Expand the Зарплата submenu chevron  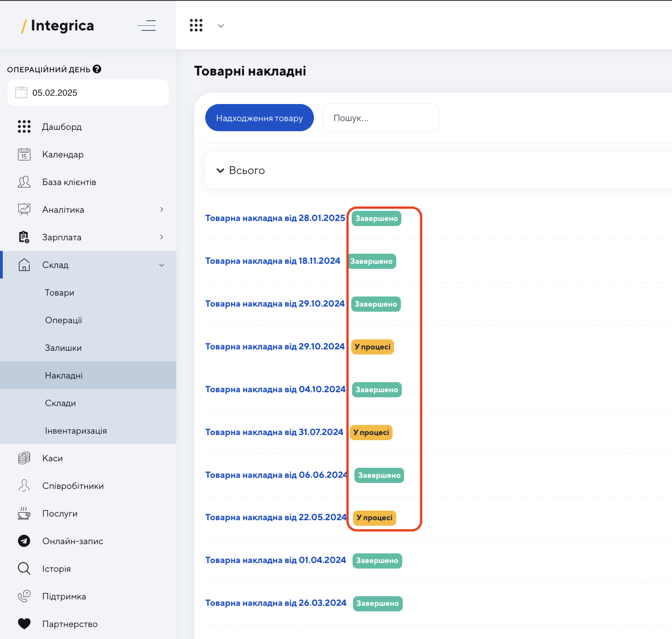click(x=162, y=237)
